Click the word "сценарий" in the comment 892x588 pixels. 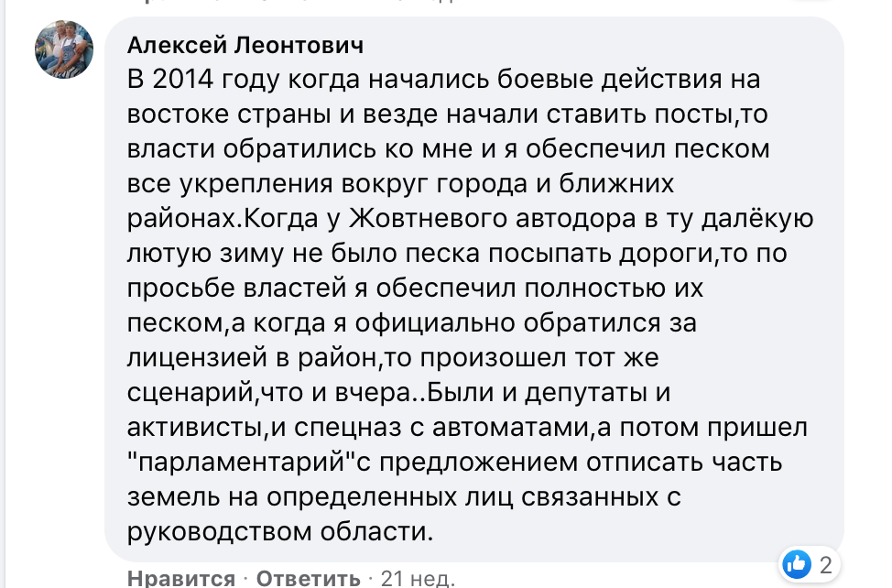pyautogui.click(x=190, y=392)
